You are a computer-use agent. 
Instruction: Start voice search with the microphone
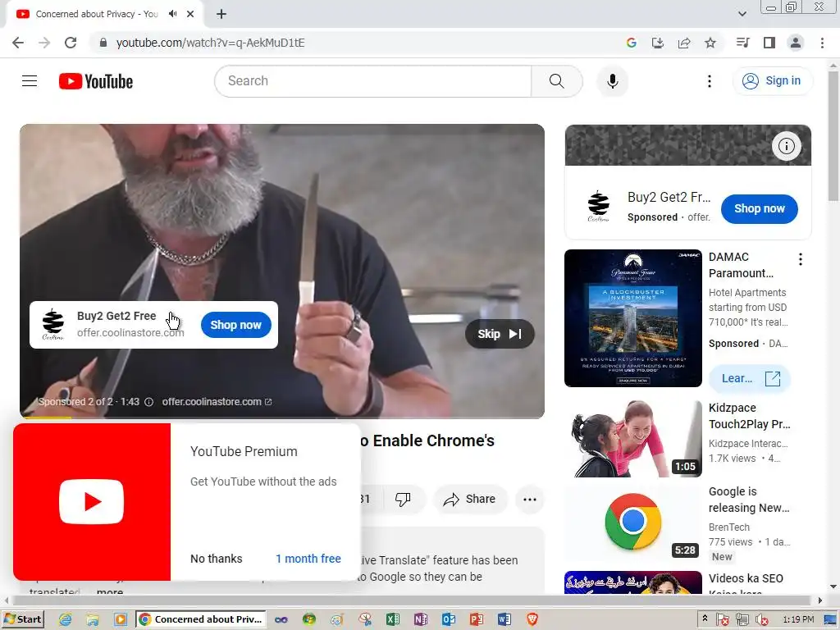tap(612, 81)
